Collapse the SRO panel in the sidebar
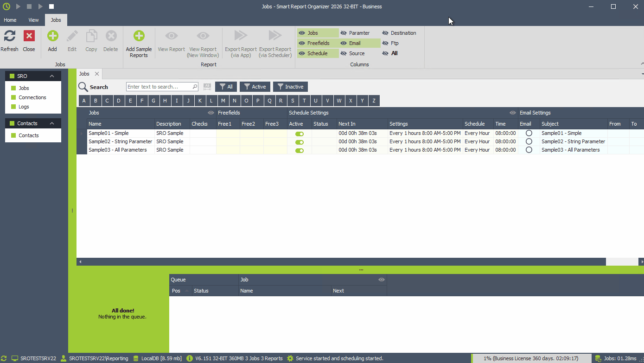 (51, 76)
